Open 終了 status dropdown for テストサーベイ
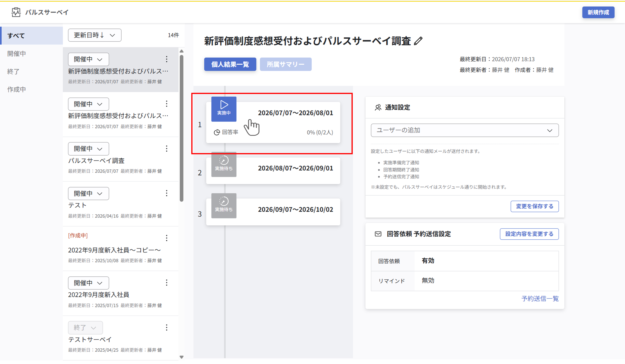Screen dimensions: 625x364 pos(85,328)
